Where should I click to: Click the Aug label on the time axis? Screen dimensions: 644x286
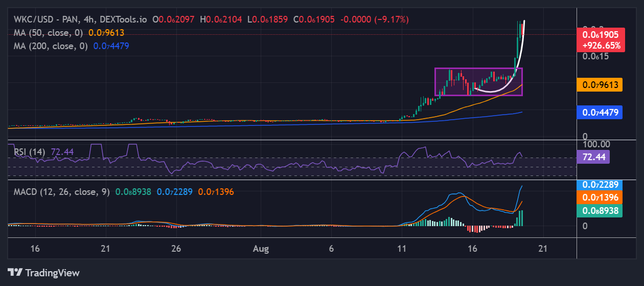coord(261,249)
